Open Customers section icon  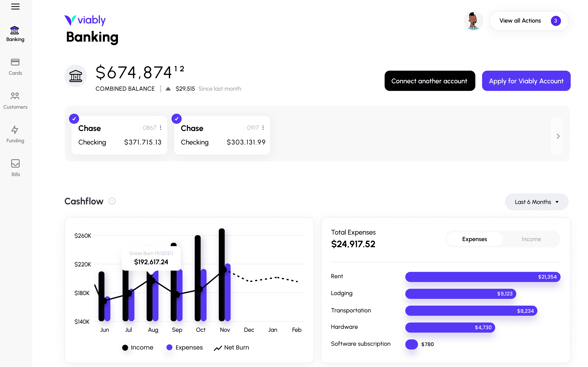click(x=15, y=96)
